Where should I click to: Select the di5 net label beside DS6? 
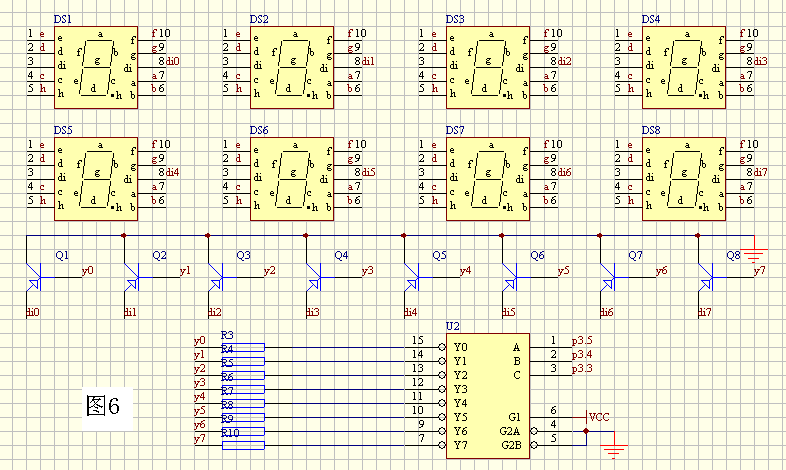tap(368, 172)
